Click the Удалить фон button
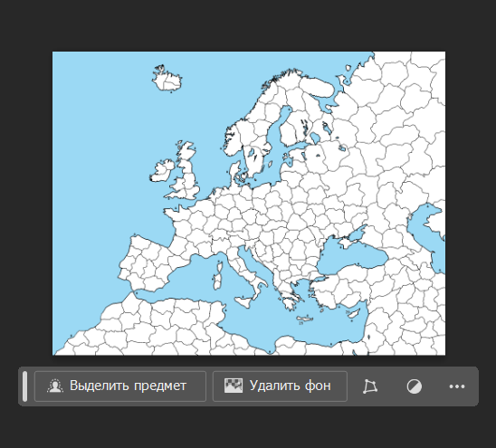The height and width of the screenshot is (448, 496). tap(280, 386)
